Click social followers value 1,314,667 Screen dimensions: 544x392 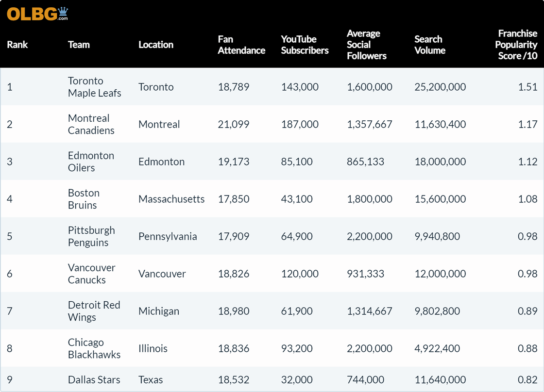click(370, 311)
